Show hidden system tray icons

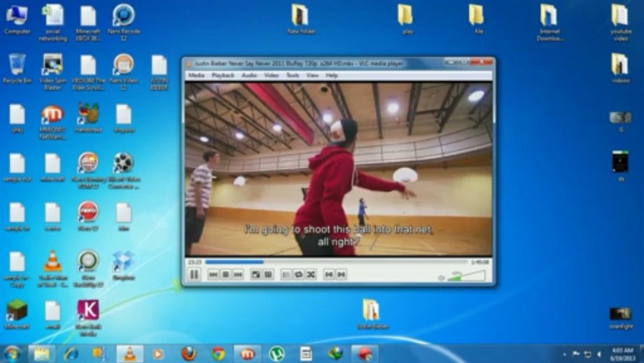click(564, 354)
